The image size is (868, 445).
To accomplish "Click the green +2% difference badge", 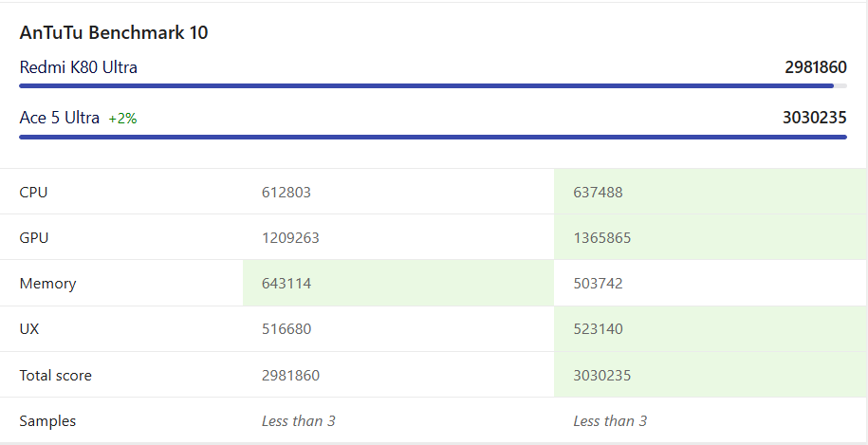I will (122, 119).
